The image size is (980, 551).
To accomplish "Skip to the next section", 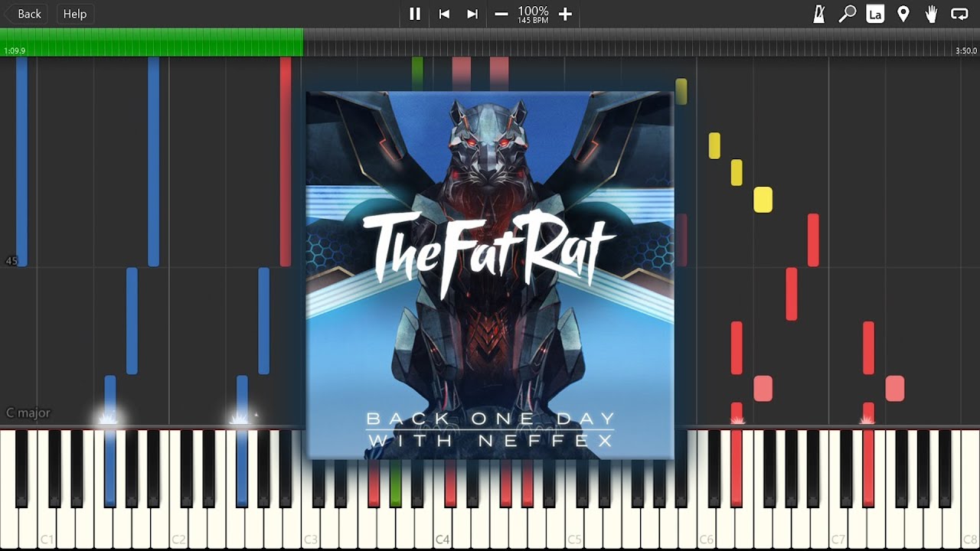I will (472, 14).
